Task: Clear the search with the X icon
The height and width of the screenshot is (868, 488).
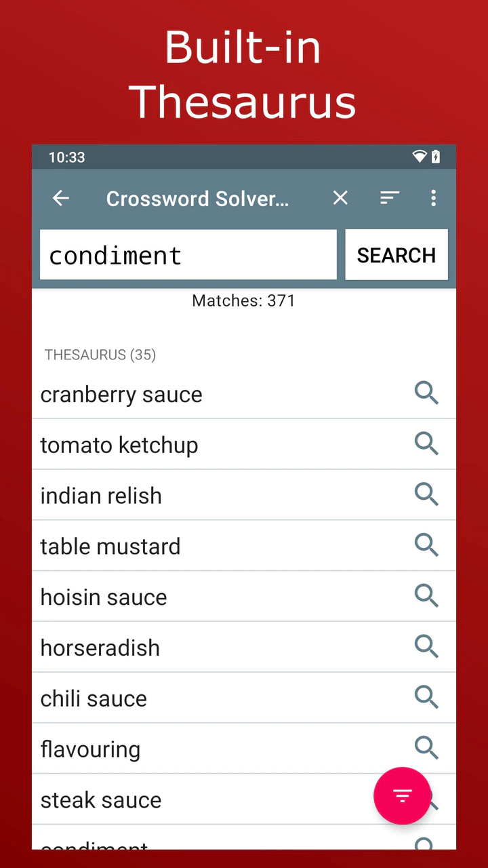Action: click(x=340, y=198)
